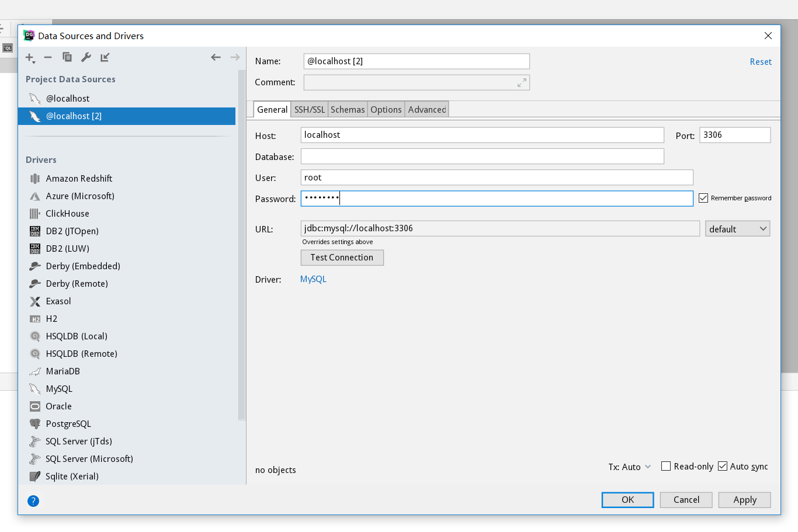Screen dimensions: 798x532
Task: Click the Cancel button
Action: 686,500
